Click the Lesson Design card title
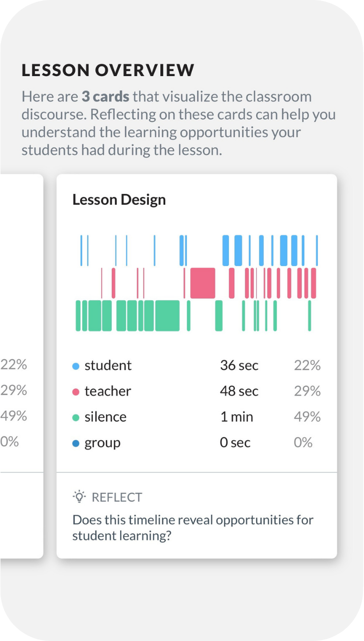Viewport: 364px width, 641px height. (119, 200)
